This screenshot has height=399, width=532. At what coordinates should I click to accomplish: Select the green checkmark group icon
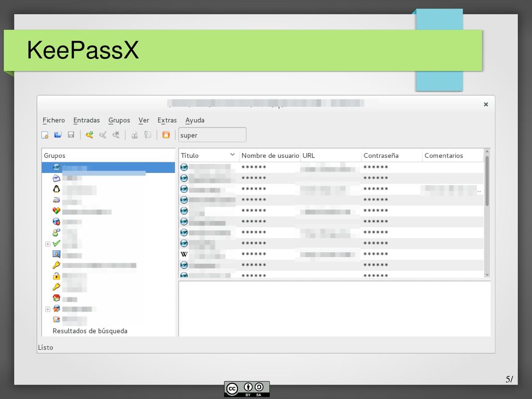tap(56, 243)
